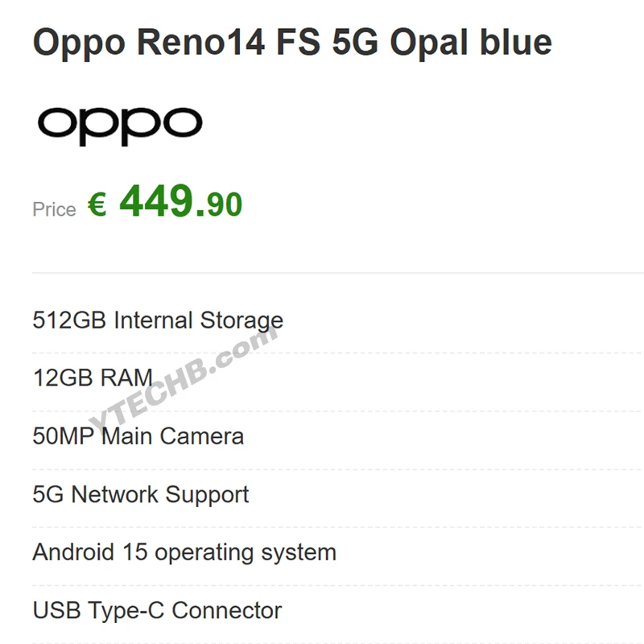Click the green euro currency symbol
This screenshot has height=644, width=644.
(97, 204)
